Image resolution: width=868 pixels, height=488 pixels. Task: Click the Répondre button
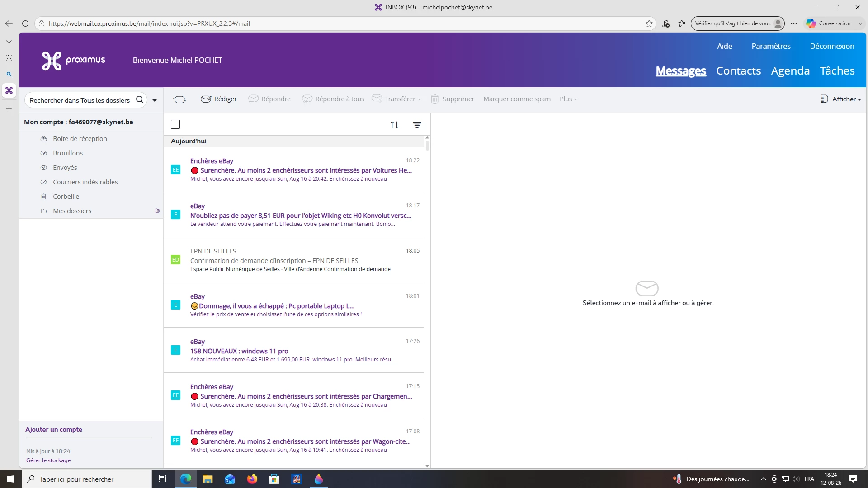click(269, 99)
